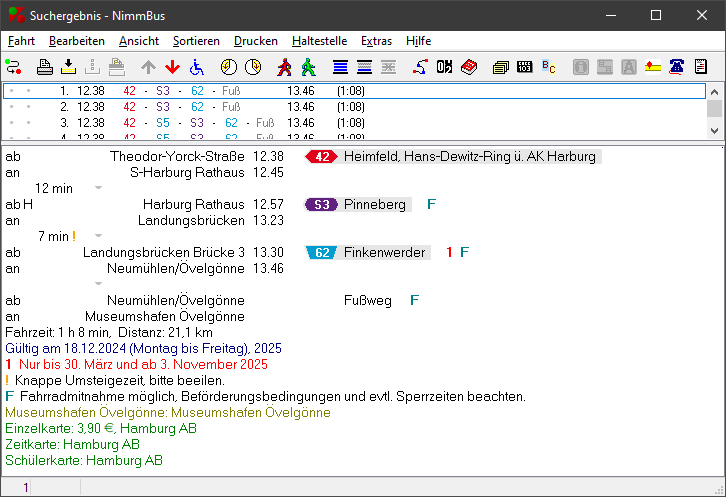Click the blue telephone icon

pyautogui.click(x=677, y=67)
